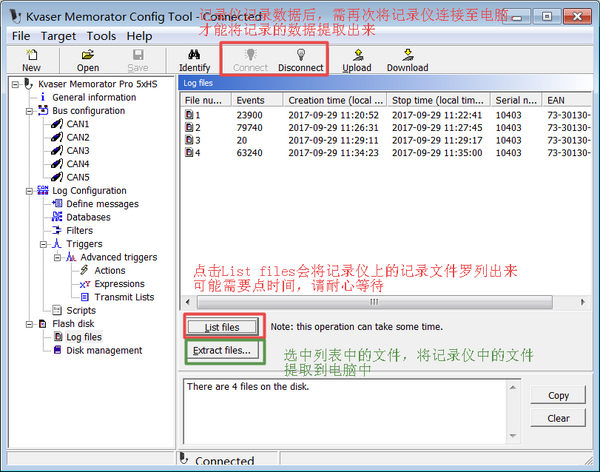Click the horizontal scrollbar thumb in log list
The height and width of the screenshot is (472, 600).
point(374,302)
